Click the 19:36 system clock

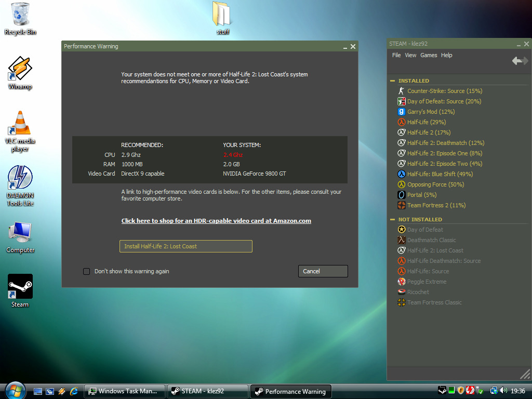pos(518,391)
